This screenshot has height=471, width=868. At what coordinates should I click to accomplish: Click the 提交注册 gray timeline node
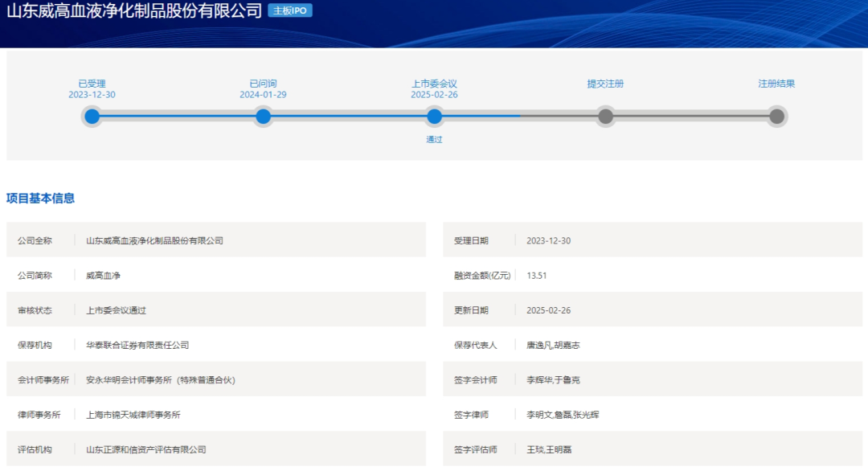click(x=606, y=117)
